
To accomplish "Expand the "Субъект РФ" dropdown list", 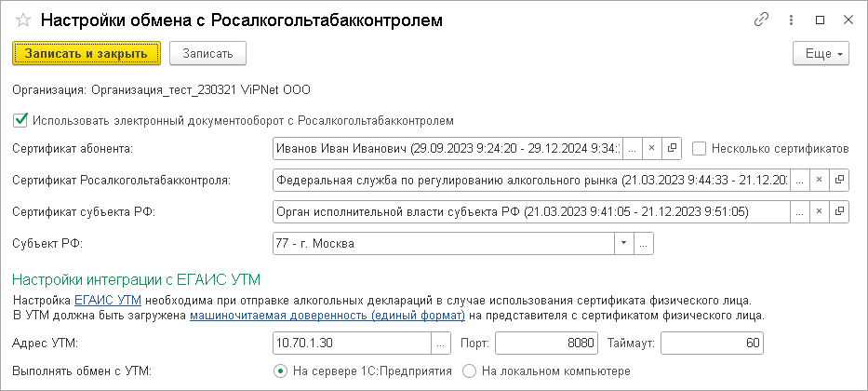I will pos(622,244).
